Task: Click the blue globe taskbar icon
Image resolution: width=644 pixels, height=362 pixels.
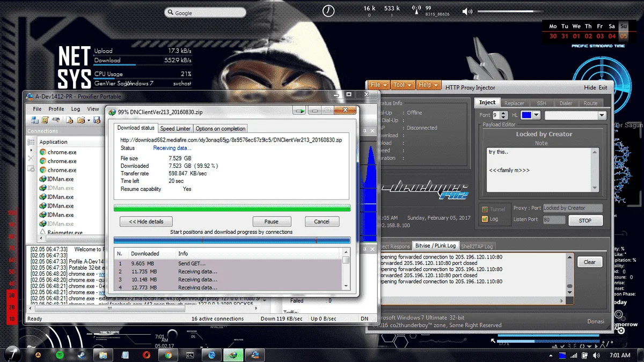Action: tap(211, 355)
